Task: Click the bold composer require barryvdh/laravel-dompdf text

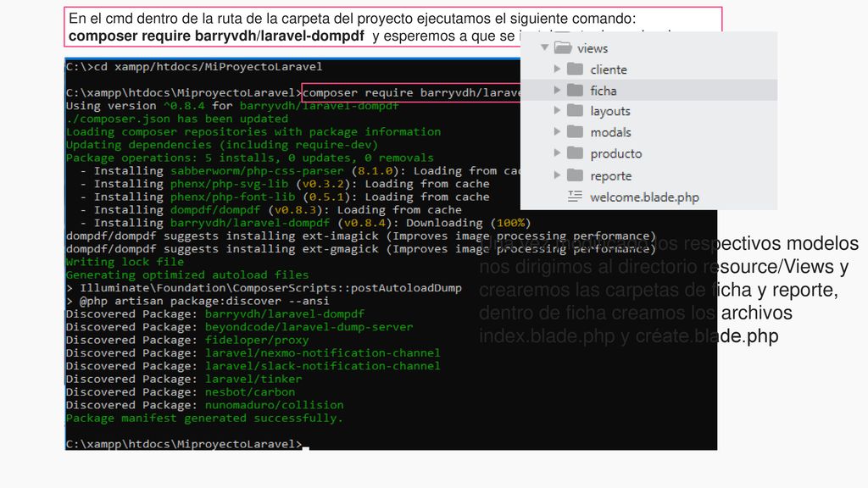Action: pyautogui.click(x=216, y=36)
